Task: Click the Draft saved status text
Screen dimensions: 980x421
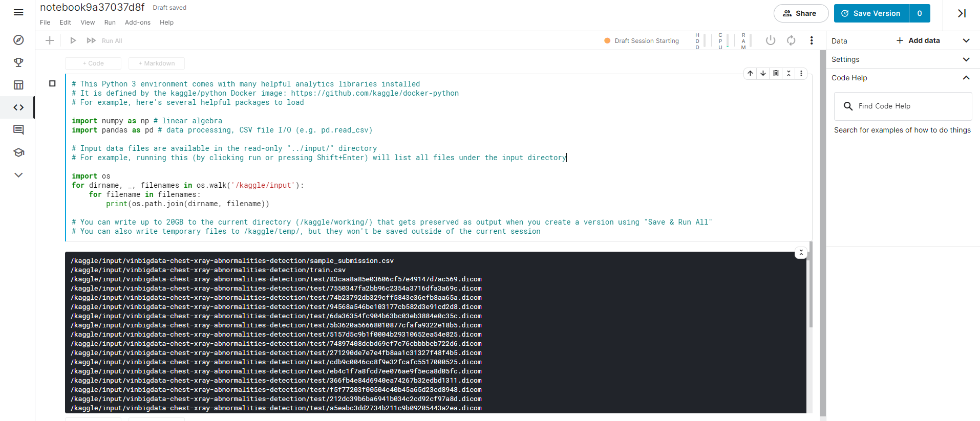Action: (x=169, y=8)
